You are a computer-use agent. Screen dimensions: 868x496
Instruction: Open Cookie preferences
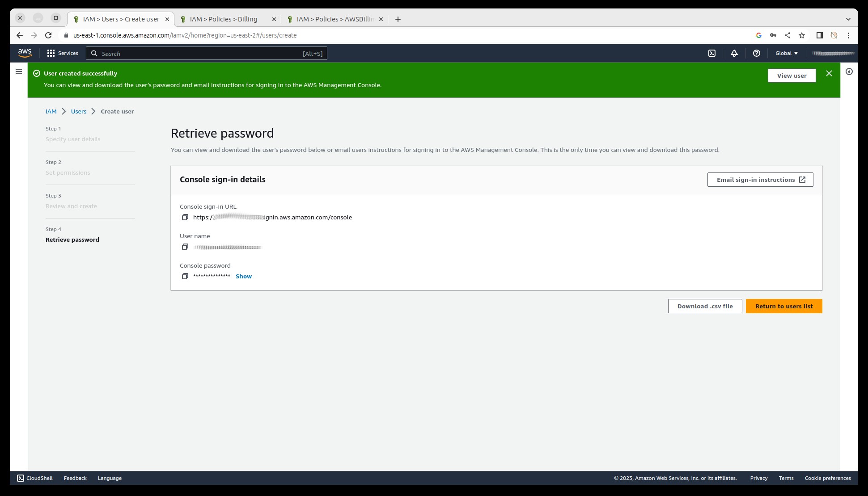(x=828, y=478)
